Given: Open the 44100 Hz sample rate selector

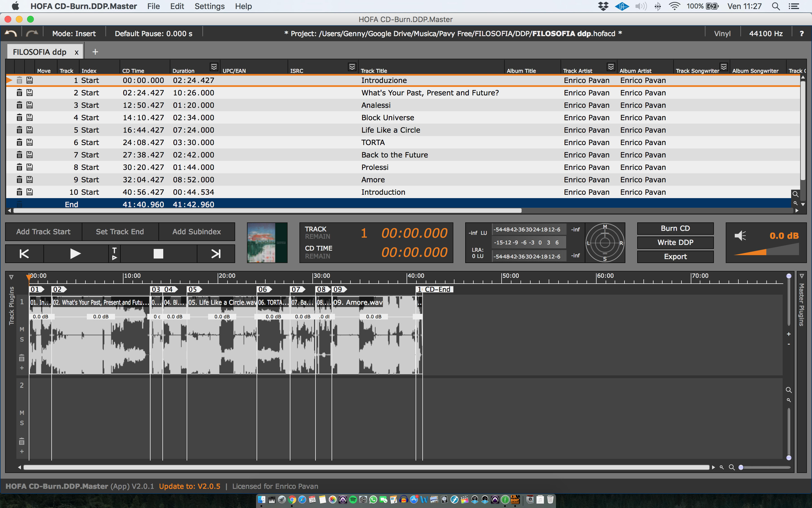Looking at the screenshot, I should click(766, 34).
